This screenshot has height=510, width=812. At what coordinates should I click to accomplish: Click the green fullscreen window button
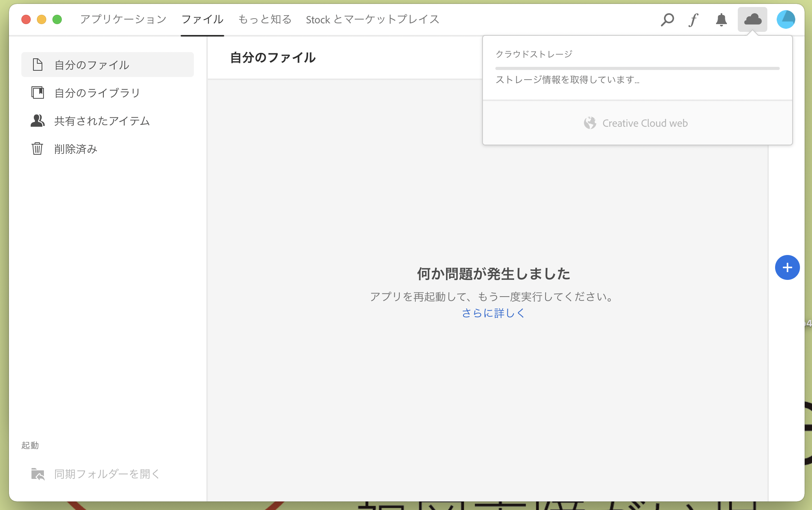coord(57,19)
